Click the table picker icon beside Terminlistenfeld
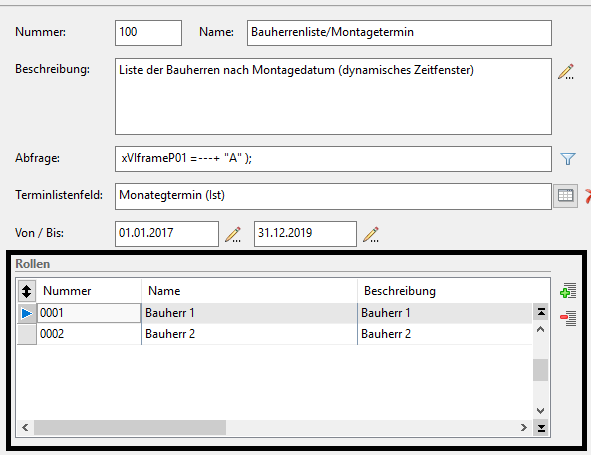Image resolution: width=591 pixels, height=455 pixels. click(x=565, y=196)
